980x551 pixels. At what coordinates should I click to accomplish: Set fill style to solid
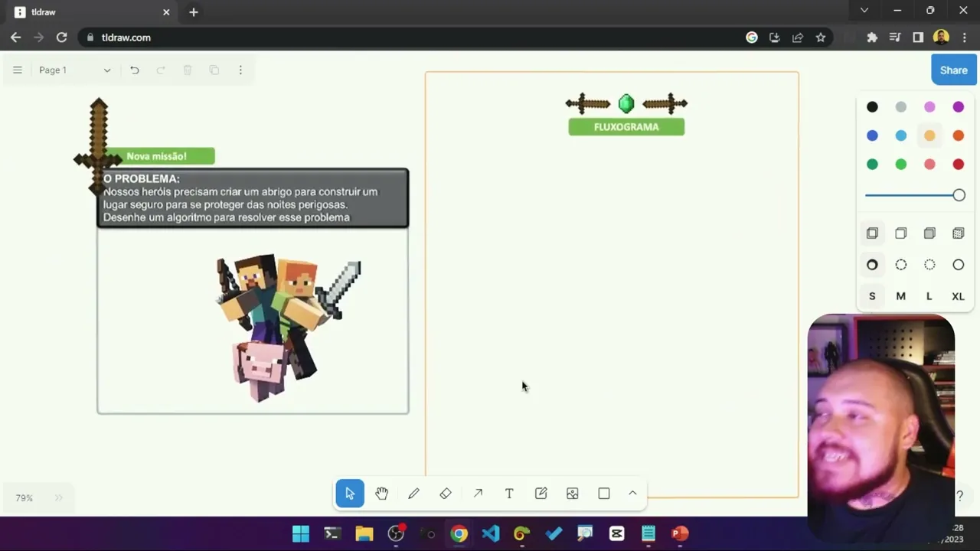click(929, 233)
